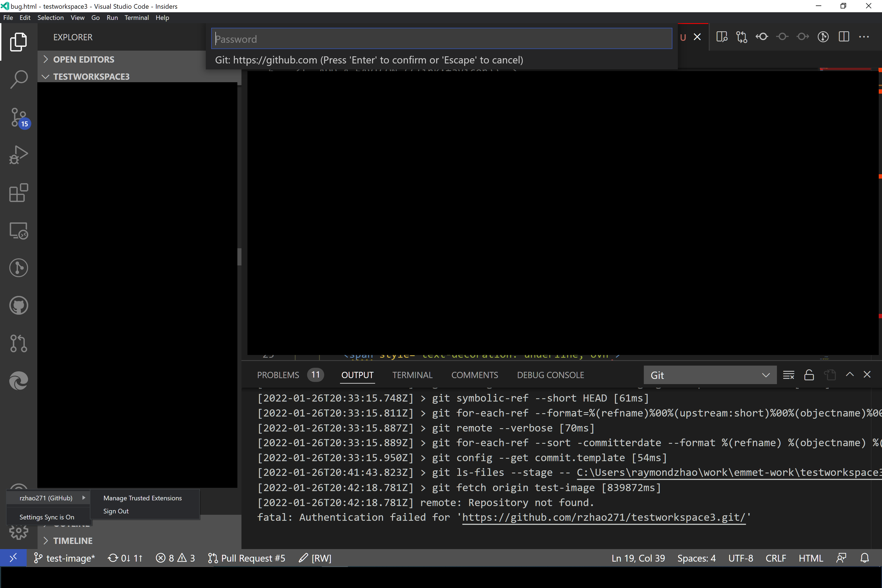This screenshot has width=882, height=588.
Task: Choose Sign Out from account submenu
Action: tap(116, 511)
